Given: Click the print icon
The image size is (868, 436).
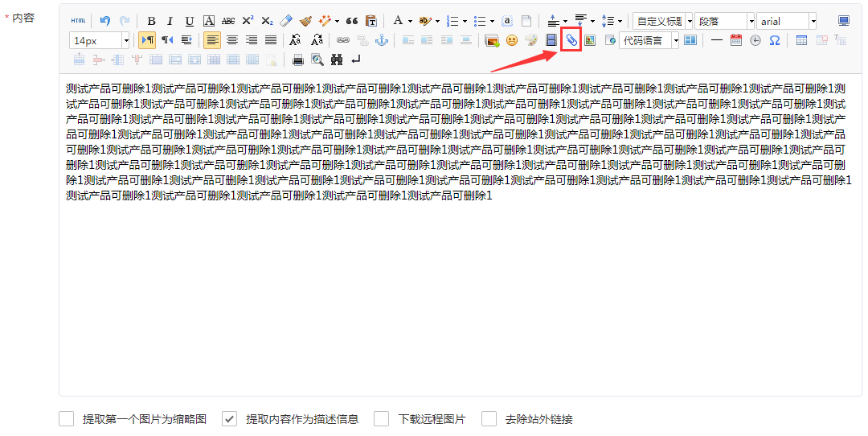Looking at the screenshot, I should (x=298, y=60).
